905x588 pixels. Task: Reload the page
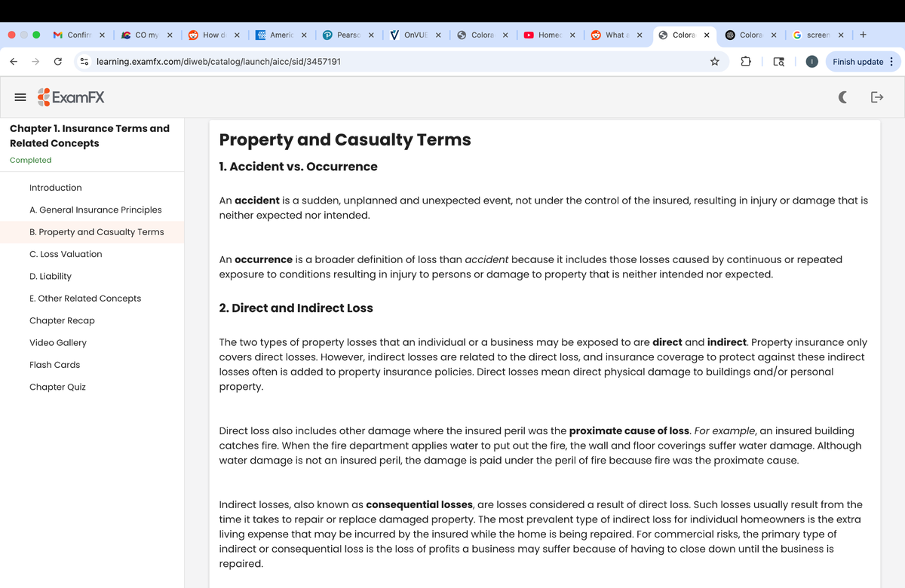tap(58, 61)
